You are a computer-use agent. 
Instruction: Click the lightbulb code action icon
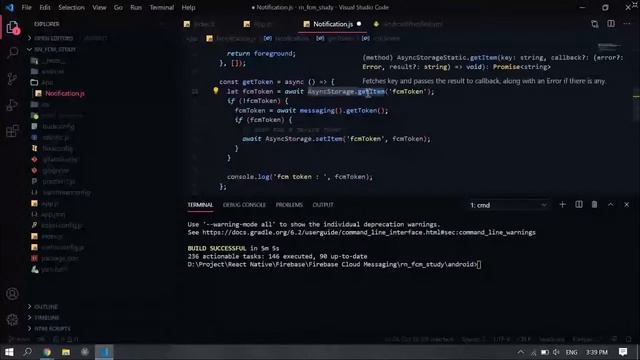click(216, 91)
